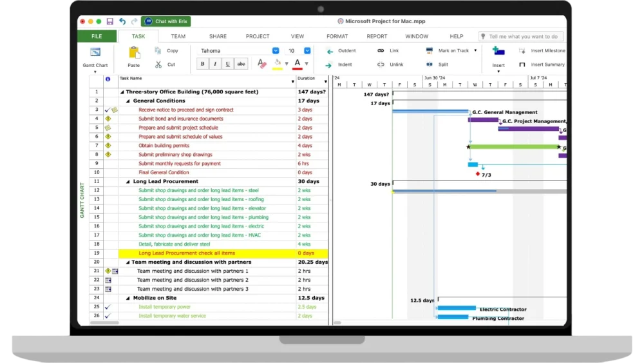Apply the red font color
The image size is (644, 363).
click(298, 64)
